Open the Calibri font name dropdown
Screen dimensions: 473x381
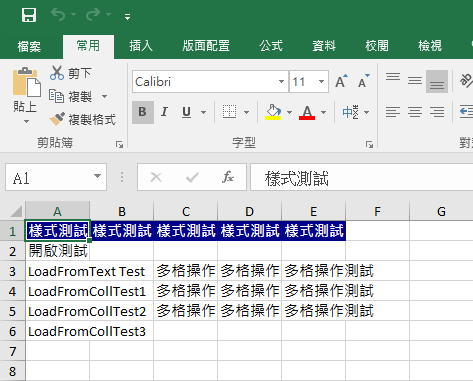(281, 81)
